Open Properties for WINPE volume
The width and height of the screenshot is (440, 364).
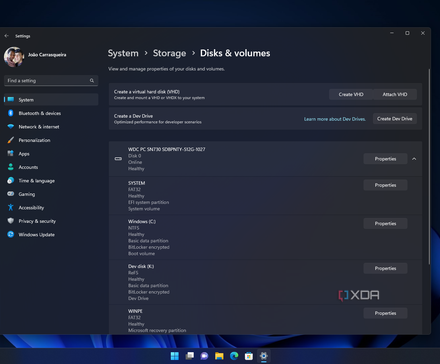(385, 313)
